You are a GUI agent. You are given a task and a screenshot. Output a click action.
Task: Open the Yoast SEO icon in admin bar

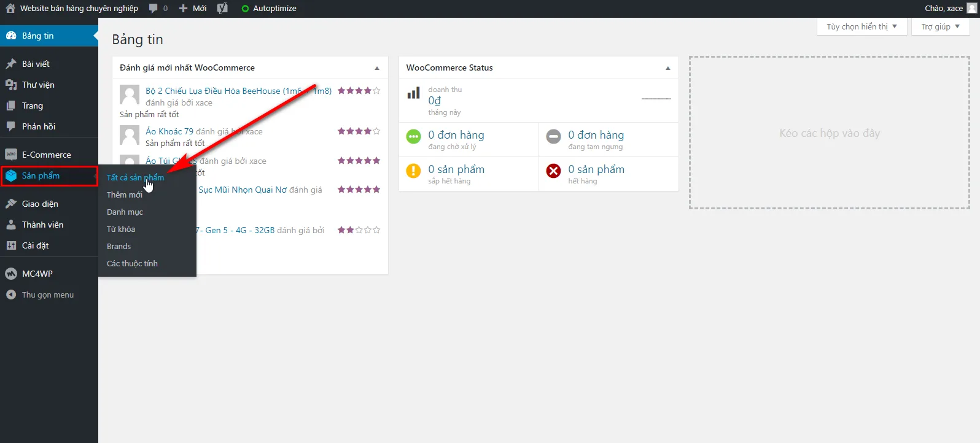tap(222, 9)
